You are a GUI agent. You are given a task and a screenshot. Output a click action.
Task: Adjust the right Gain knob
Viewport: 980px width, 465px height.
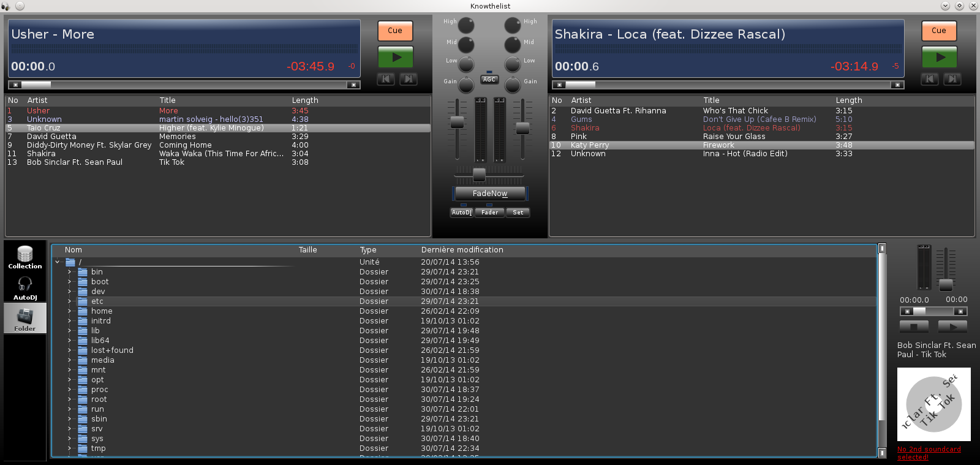coord(512,85)
